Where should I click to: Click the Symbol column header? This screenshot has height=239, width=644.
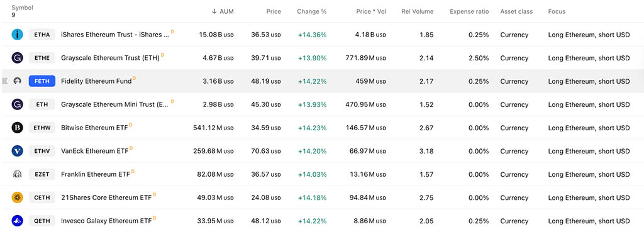22,8
